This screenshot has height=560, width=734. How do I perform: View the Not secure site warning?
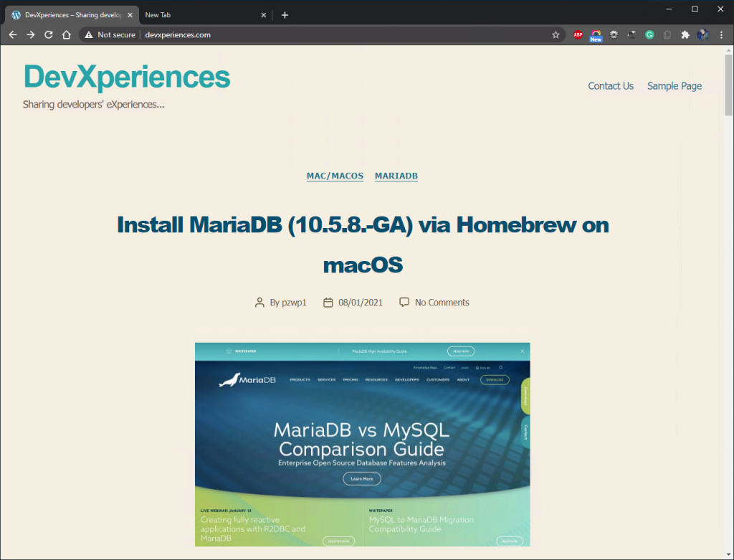click(110, 34)
